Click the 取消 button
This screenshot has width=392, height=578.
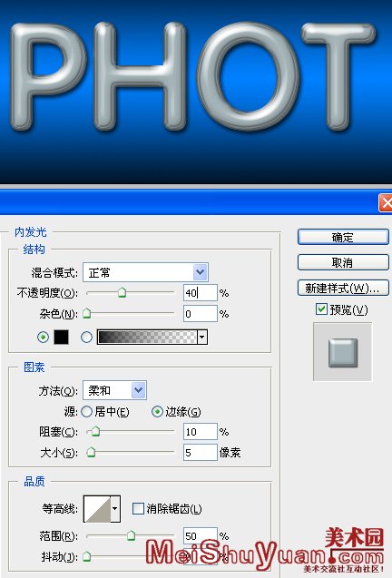343,262
